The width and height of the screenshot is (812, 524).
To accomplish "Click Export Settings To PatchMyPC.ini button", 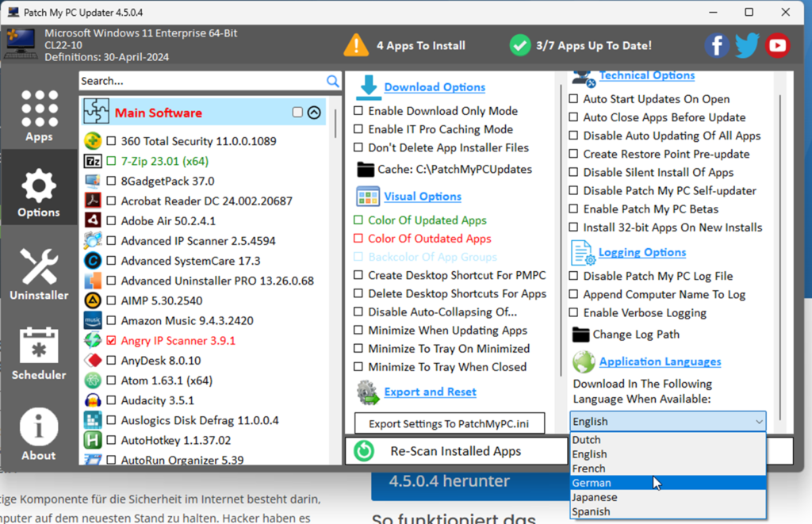I will (450, 424).
